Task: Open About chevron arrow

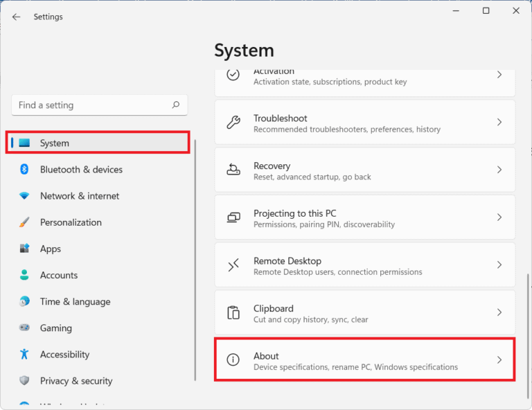Action: (x=499, y=359)
